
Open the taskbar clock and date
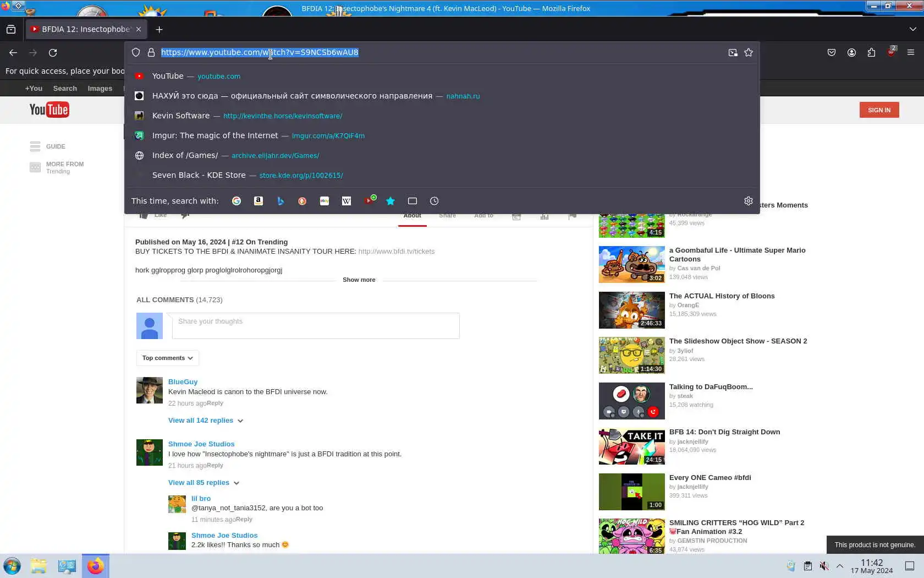point(872,566)
